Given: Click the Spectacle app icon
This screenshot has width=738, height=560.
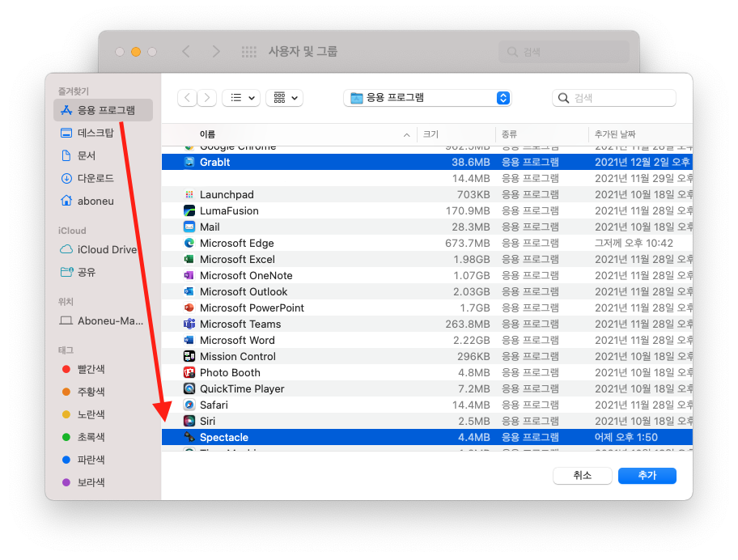Looking at the screenshot, I should pos(189,437).
